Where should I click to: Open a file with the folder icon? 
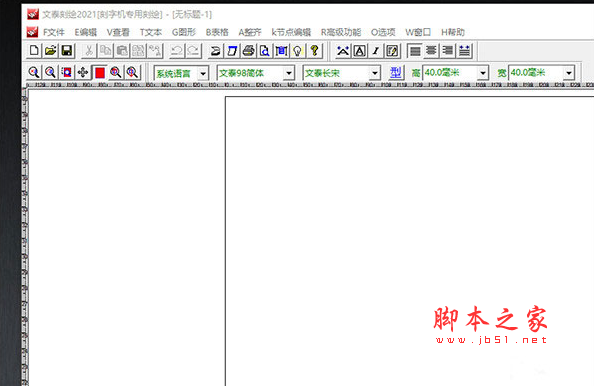pyautogui.click(x=51, y=50)
